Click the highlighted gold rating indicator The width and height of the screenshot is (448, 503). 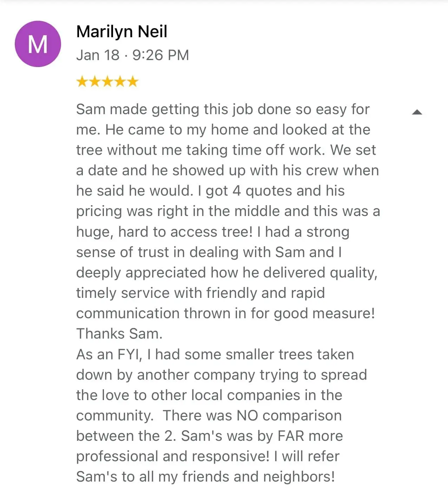point(107,82)
